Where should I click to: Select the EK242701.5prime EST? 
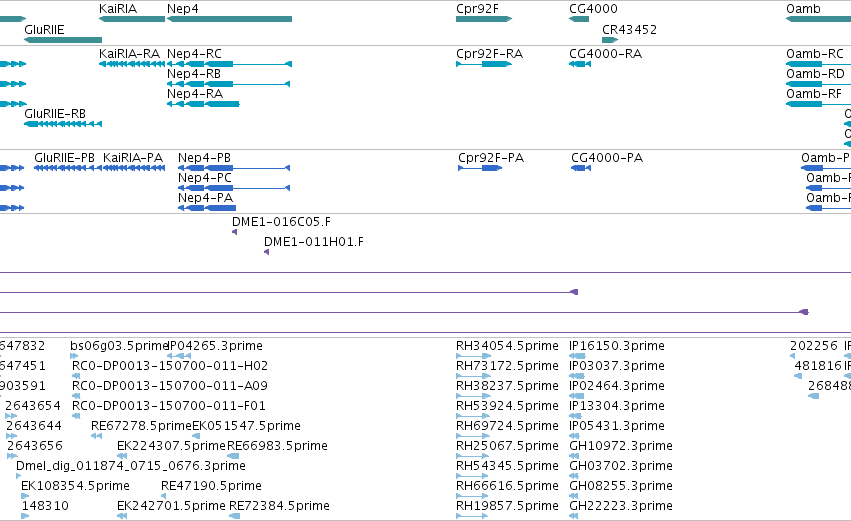tap(122, 516)
